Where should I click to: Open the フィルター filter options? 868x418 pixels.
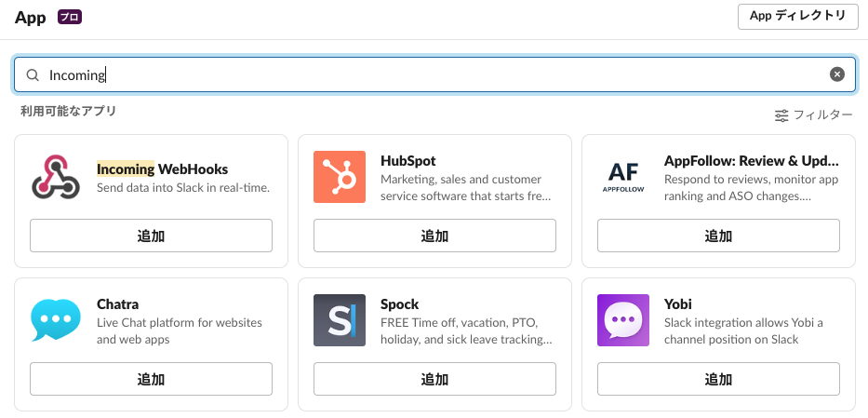pyautogui.click(x=813, y=115)
